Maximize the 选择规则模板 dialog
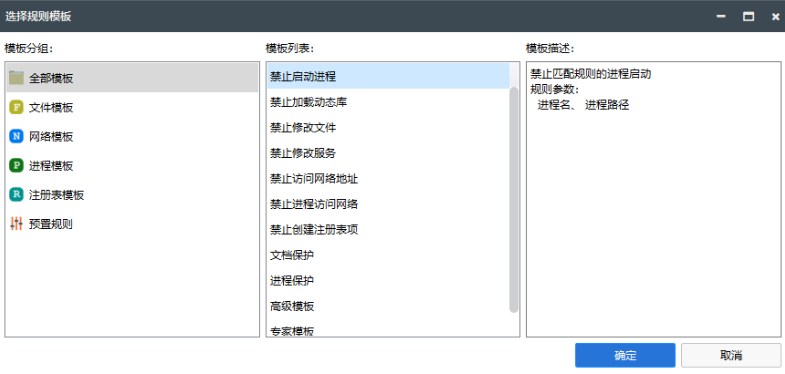785x374 pixels. pos(748,16)
